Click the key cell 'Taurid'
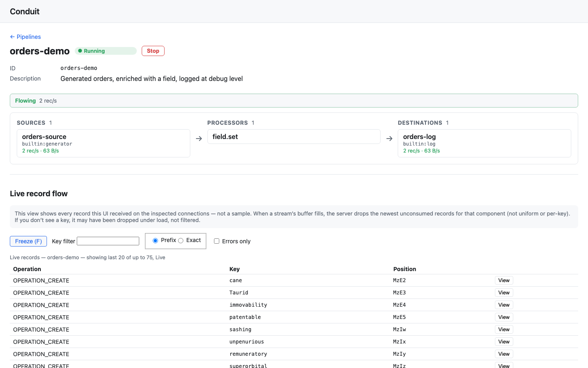 coord(239,293)
